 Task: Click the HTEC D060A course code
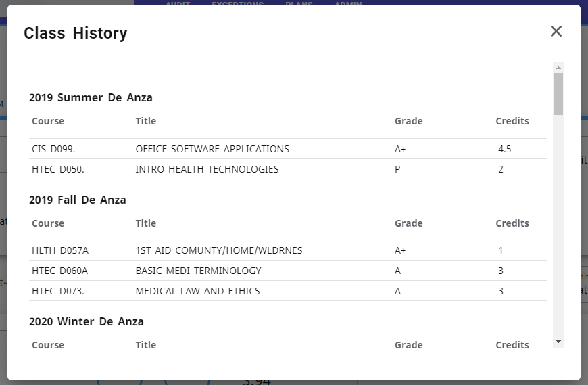pos(60,271)
